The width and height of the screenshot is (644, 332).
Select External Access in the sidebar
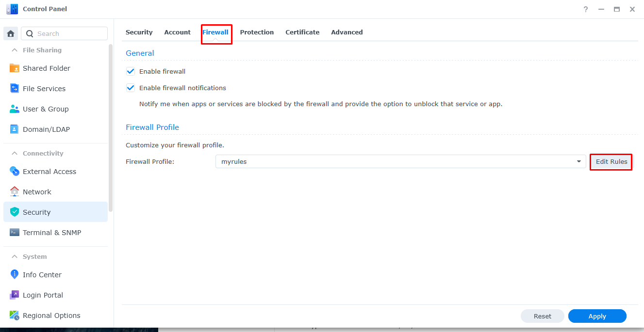(50, 171)
